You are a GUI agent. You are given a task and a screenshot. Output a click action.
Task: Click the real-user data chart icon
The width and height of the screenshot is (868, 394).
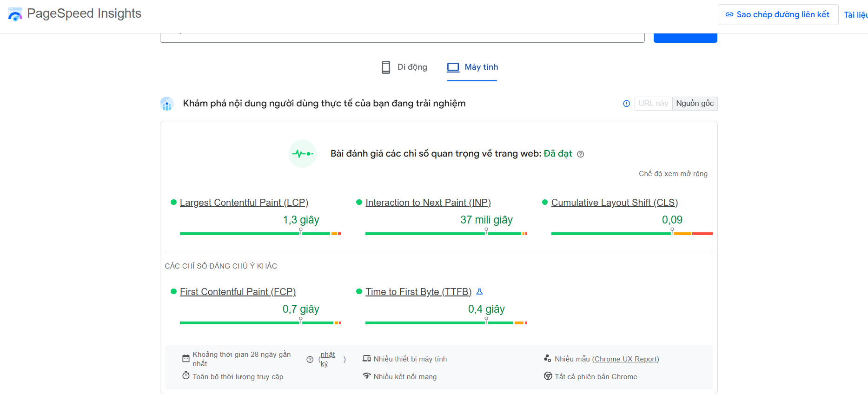point(167,104)
